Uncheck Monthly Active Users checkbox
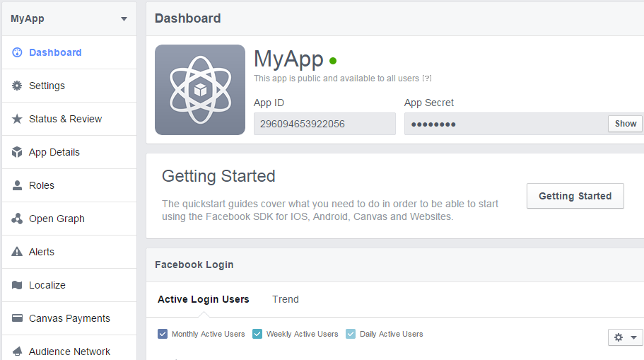Screen dimensions: 644x360 pyautogui.click(x=163, y=334)
